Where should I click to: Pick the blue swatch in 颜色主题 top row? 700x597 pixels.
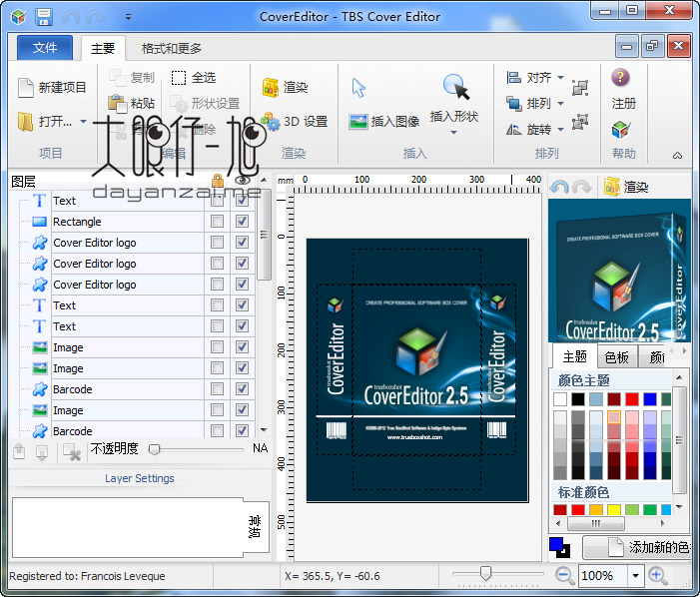650,399
